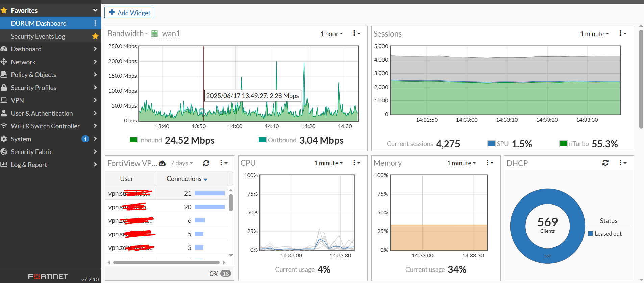Screen dimensions: 644x283
Task: Expand the Log & Report menu chevron
Action: tap(95, 165)
